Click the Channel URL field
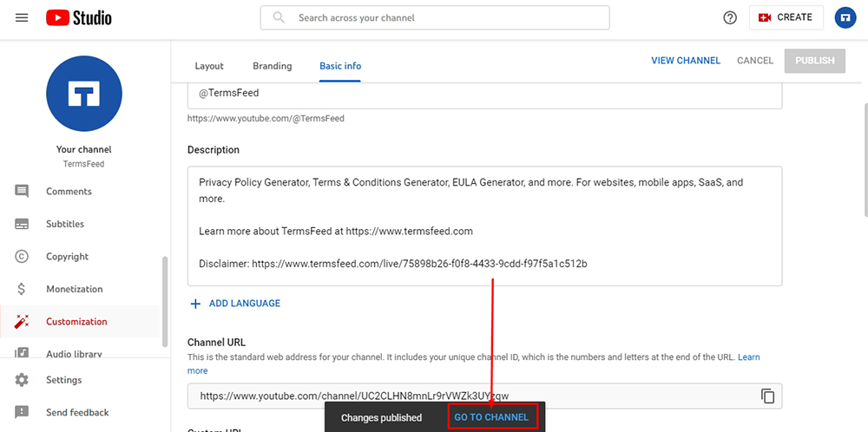This screenshot has height=432, width=868. pos(484,396)
